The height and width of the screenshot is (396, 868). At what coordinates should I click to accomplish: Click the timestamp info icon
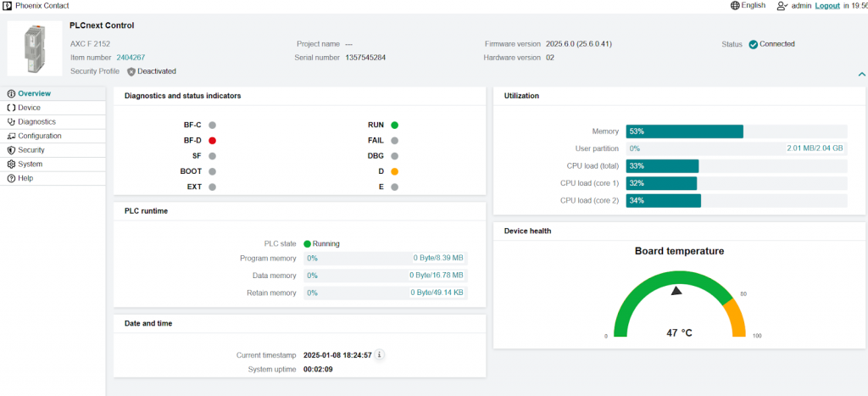380,354
